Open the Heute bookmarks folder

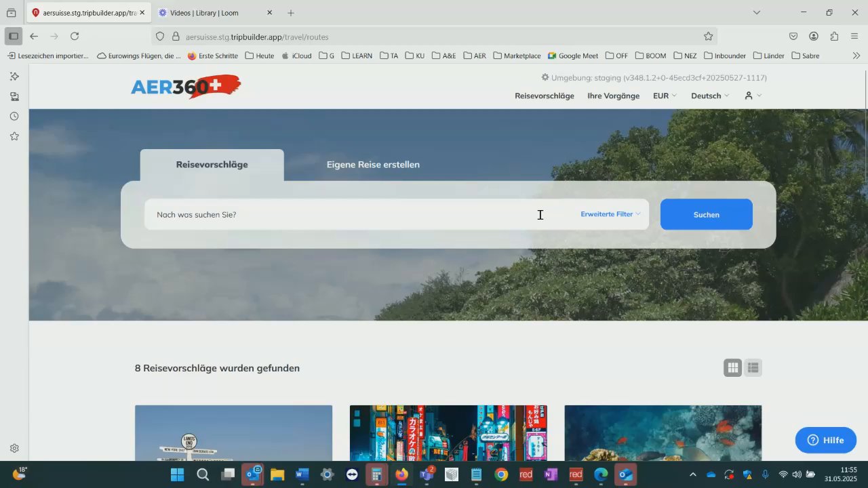point(259,56)
